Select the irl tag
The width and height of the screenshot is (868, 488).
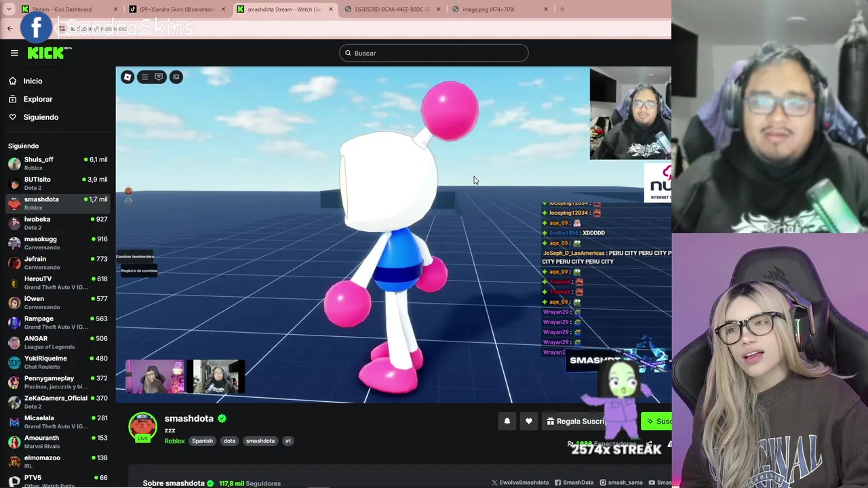click(288, 441)
